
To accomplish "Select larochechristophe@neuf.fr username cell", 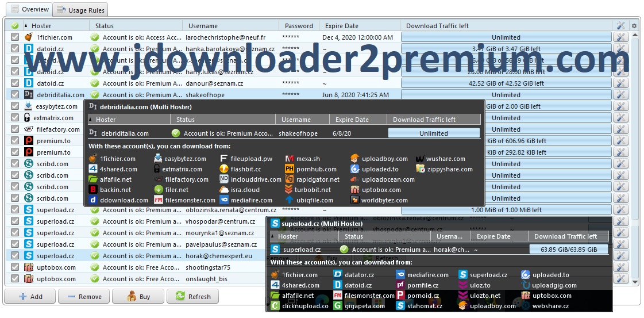I will pyautogui.click(x=225, y=37).
